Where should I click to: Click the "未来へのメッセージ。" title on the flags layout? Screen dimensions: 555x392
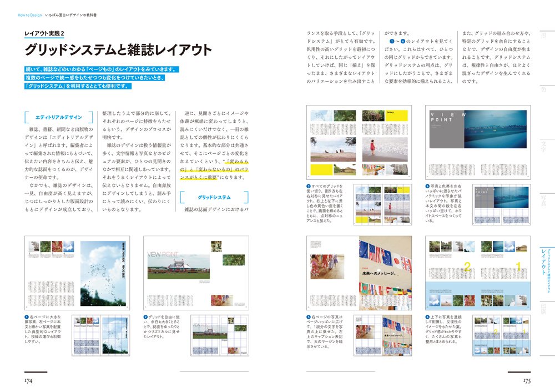(379, 273)
